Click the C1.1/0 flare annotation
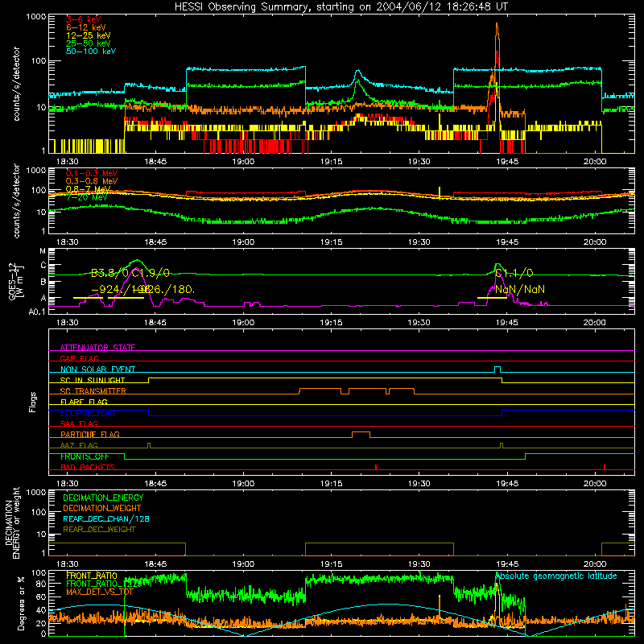This screenshot has height=644, width=644. (x=514, y=273)
